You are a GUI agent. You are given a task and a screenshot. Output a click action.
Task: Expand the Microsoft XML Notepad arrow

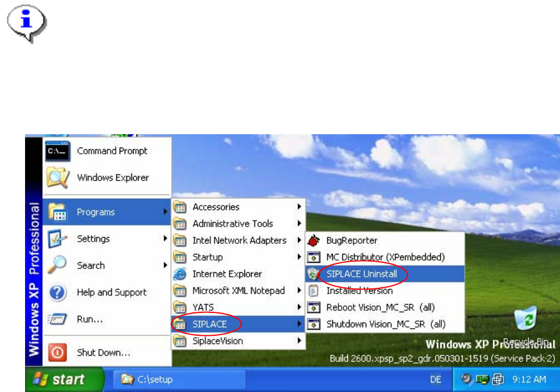click(x=299, y=291)
